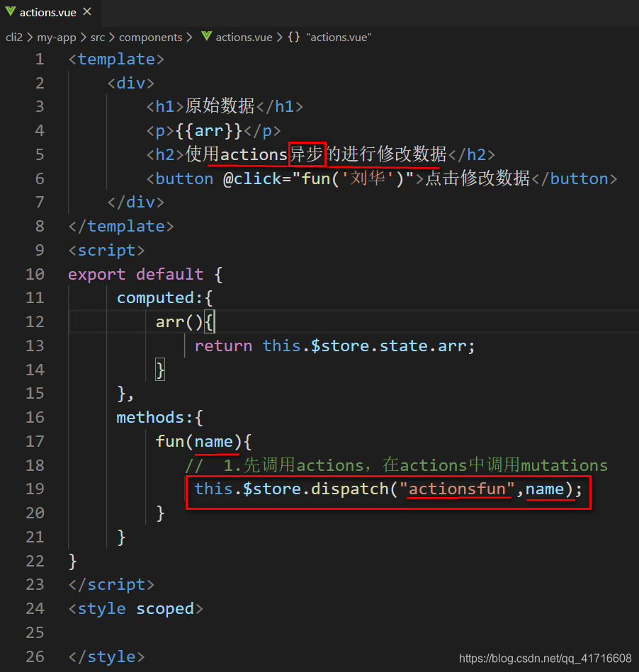Click line number 5 in the gutter

click(39, 154)
